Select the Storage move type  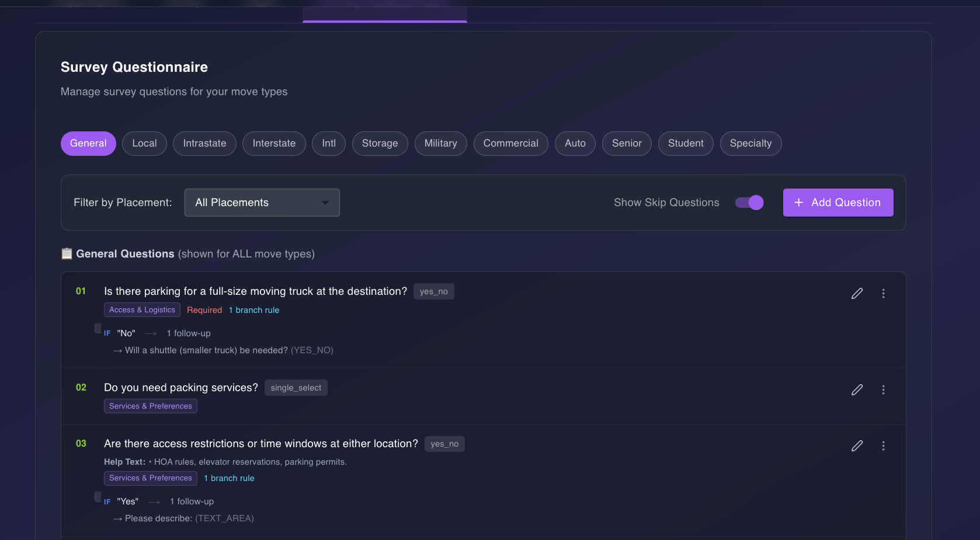tap(380, 144)
